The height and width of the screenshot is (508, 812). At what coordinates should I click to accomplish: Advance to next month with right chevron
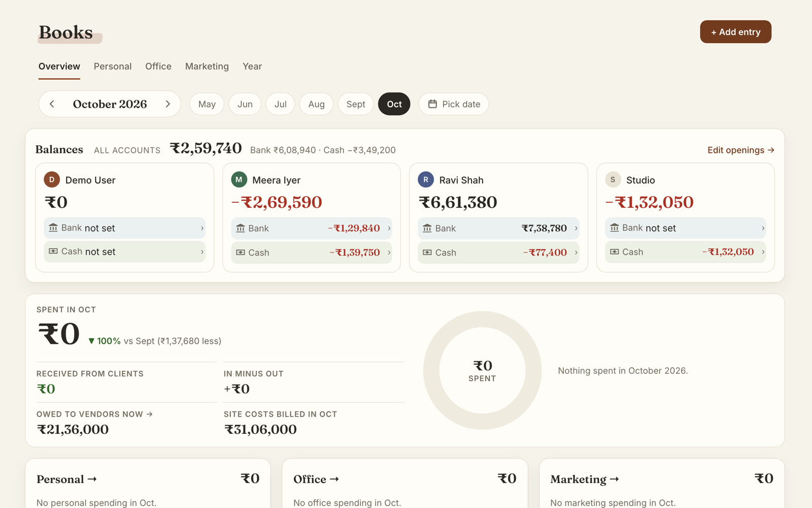click(168, 104)
